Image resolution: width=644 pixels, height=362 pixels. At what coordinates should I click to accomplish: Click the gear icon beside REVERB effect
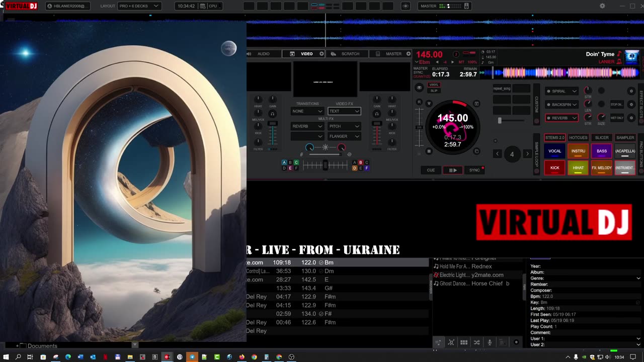[631, 118]
